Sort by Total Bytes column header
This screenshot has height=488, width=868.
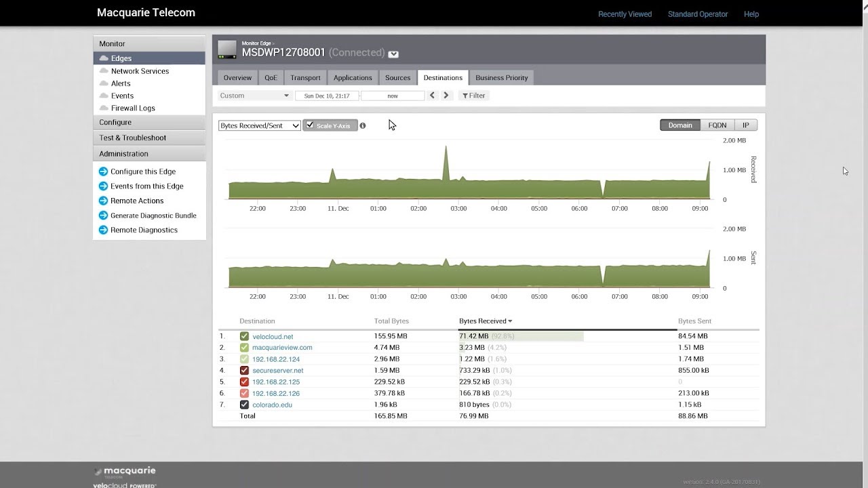coord(391,321)
